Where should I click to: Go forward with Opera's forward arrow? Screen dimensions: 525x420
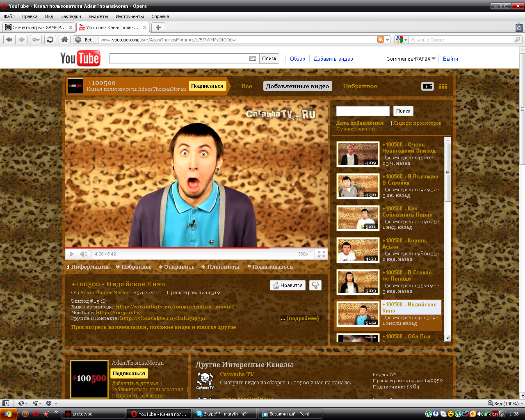click(x=22, y=40)
